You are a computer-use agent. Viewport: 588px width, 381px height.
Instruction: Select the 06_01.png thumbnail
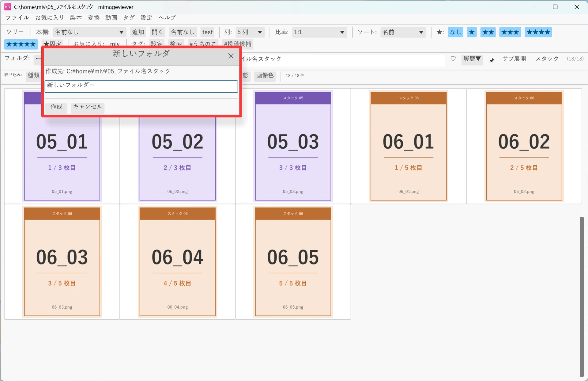click(x=409, y=146)
